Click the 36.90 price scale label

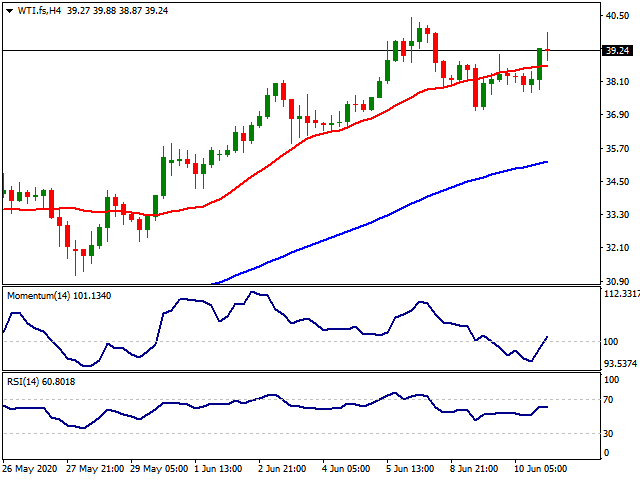617,115
